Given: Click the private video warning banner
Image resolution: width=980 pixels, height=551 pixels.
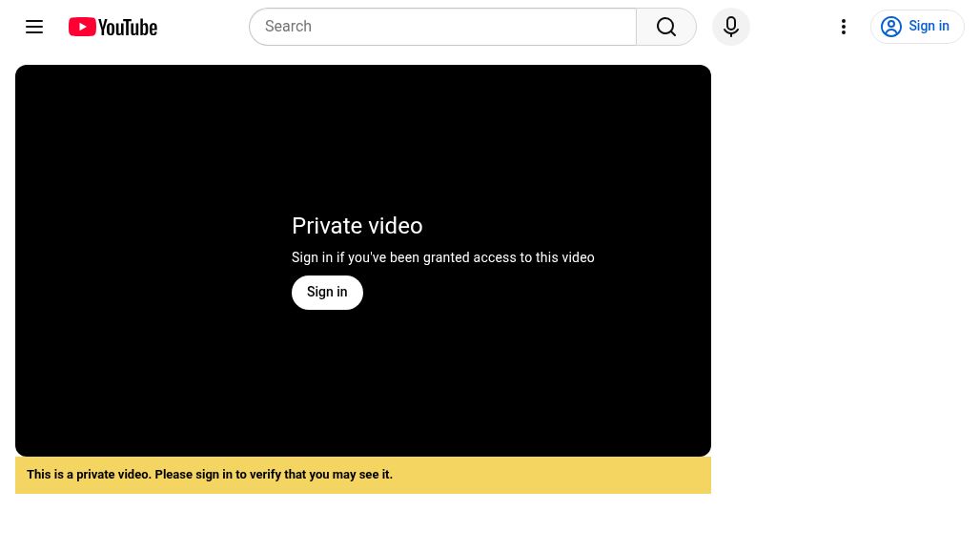Looking at the screenshot, I should [362, 474].
